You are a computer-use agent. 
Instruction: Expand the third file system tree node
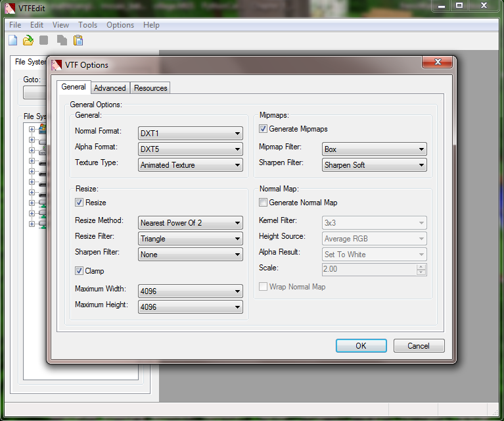click(x=32, y=151)
